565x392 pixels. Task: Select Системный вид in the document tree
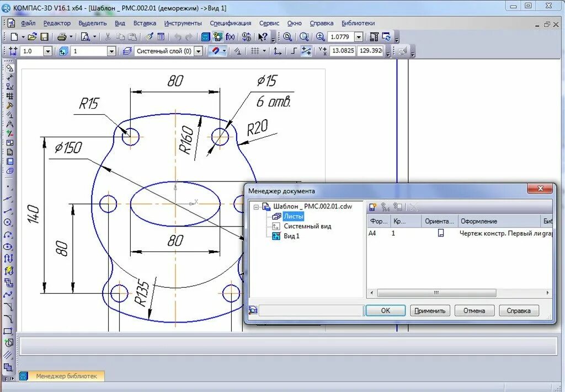(307, 226)
